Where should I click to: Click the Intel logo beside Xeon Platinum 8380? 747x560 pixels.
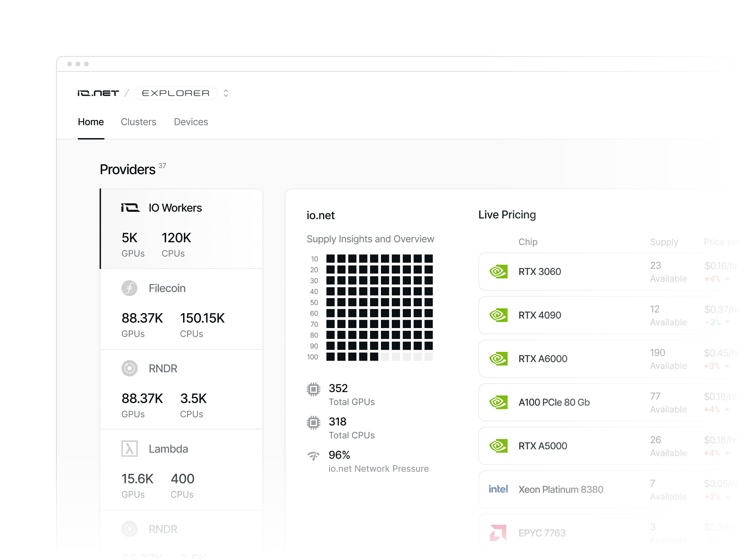tap(498, 489)
